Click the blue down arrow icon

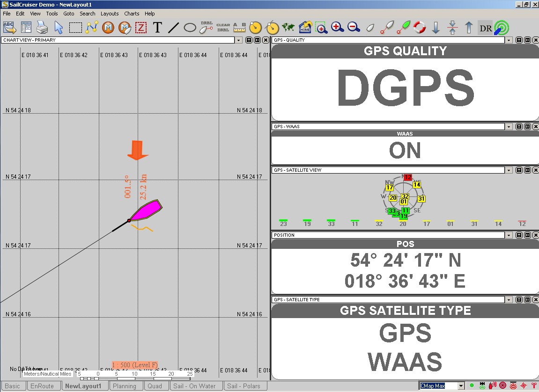pos(436,28)
